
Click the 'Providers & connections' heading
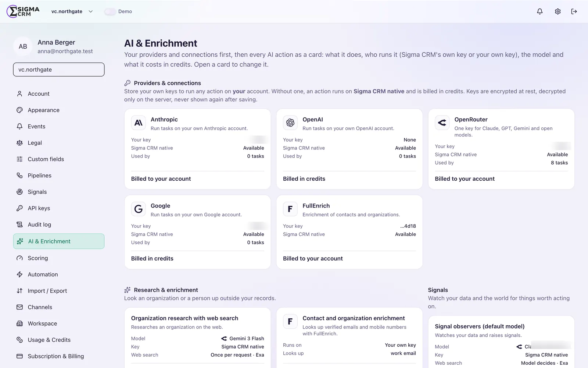point(167,83)
